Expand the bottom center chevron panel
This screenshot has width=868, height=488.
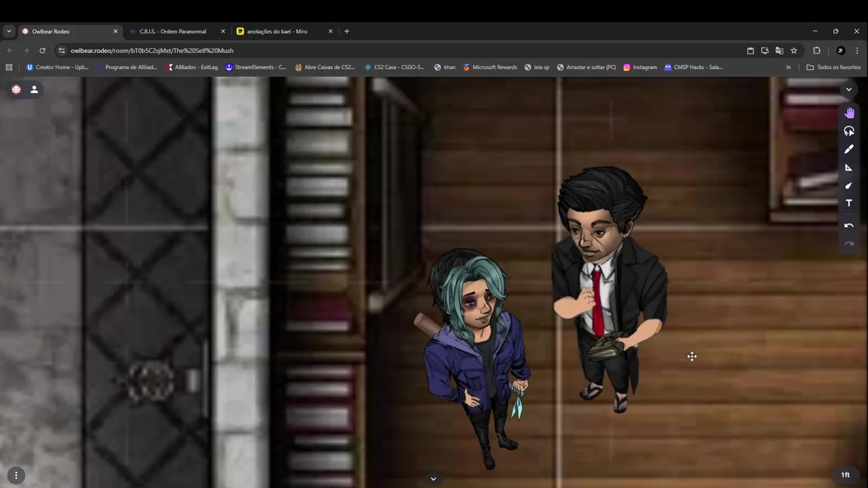click(433, 479)
